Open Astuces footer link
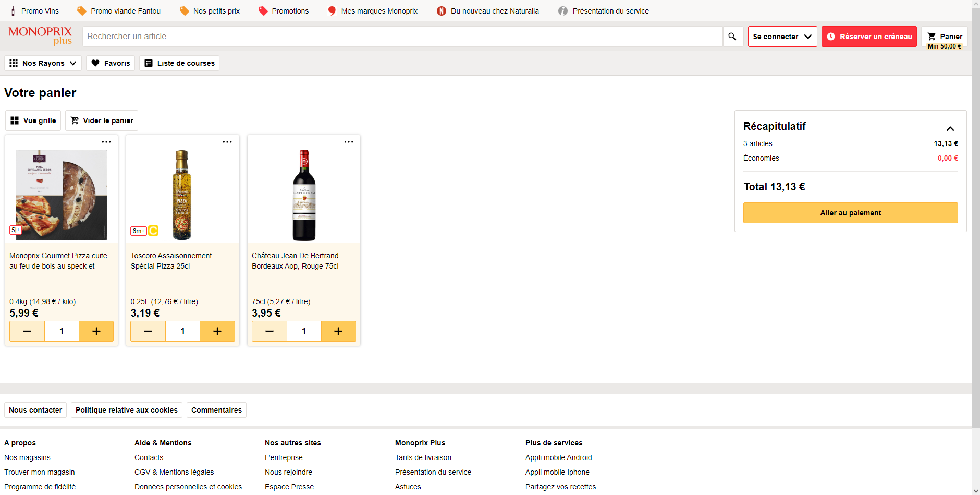This screenshot has height=495, width=980. [408, 487]
